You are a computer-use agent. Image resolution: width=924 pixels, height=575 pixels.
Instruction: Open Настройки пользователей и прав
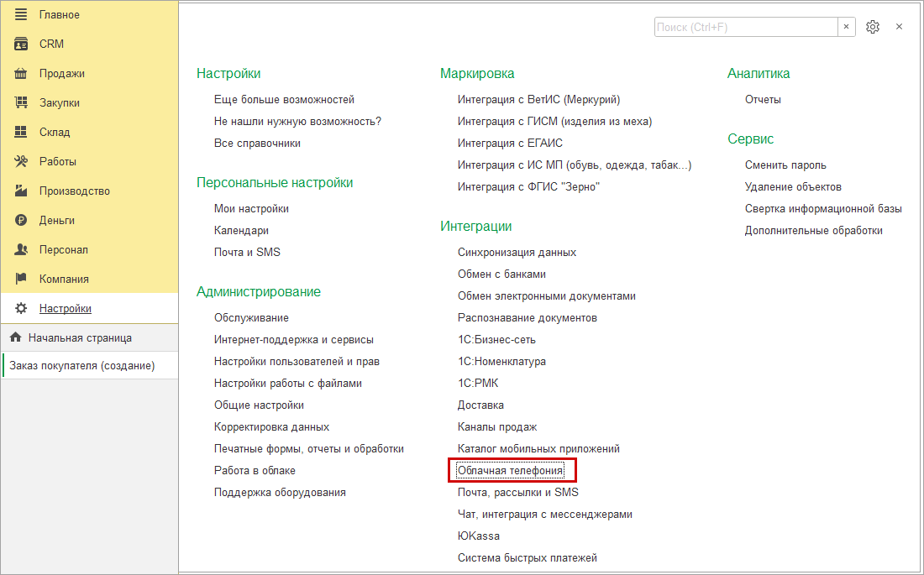pyautogui.click(x=297, y=361)
